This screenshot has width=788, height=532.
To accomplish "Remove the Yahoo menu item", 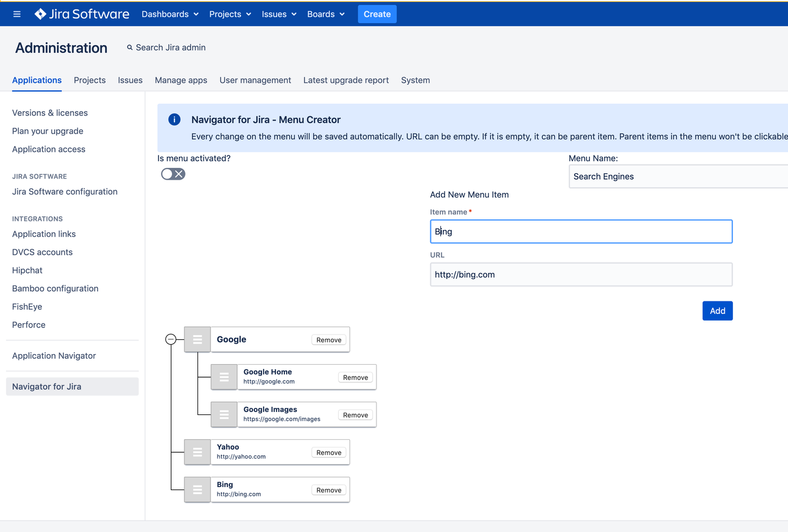I will point(329,453).
